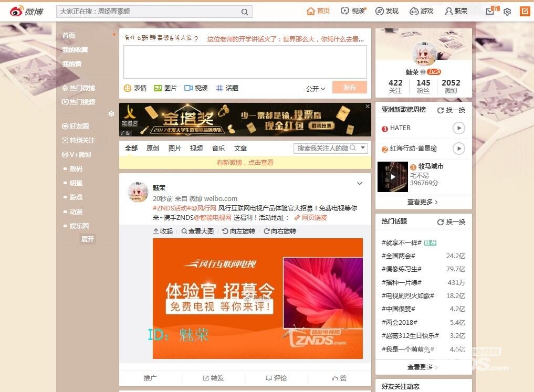
Task: Open the 公开 visibility dropdown
Action: click(x=316, y=89)
